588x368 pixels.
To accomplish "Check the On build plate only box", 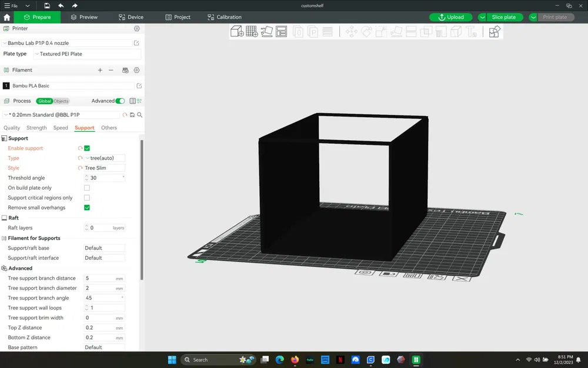I will click(x=87, y=188).
